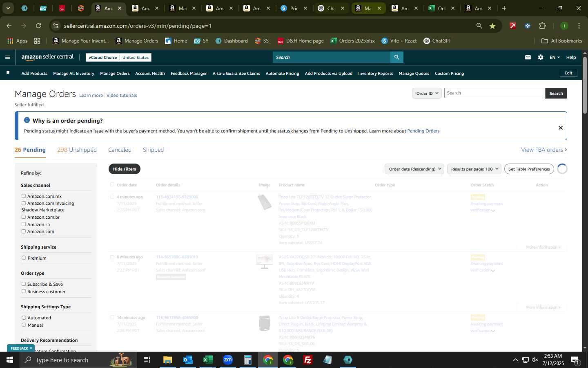
Task: Click the Windows Start button
Action: 10,360
